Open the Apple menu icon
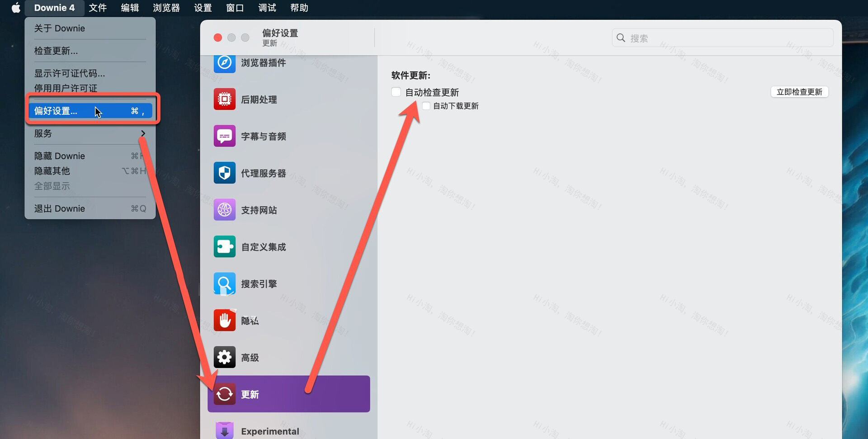The image size is (868, 439). coord(16,8)
